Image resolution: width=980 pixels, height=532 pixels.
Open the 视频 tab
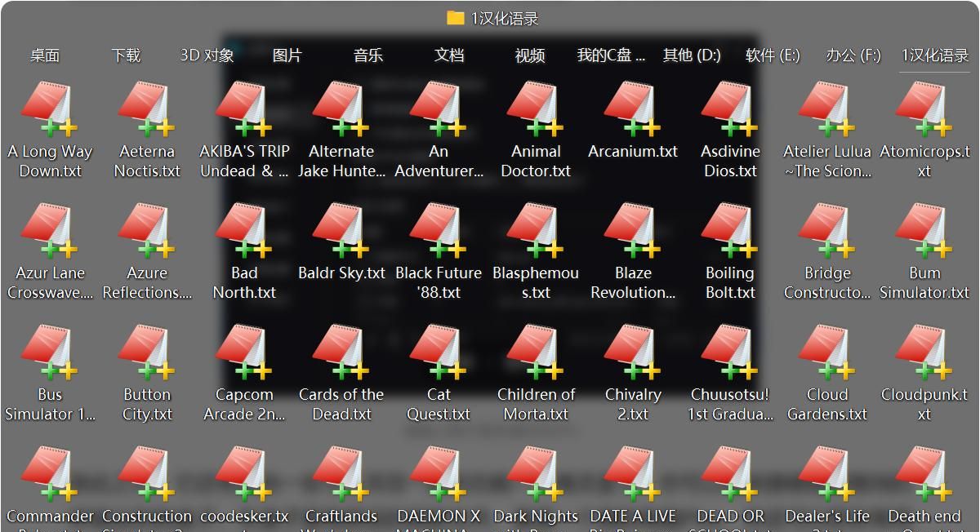(530, 55)
